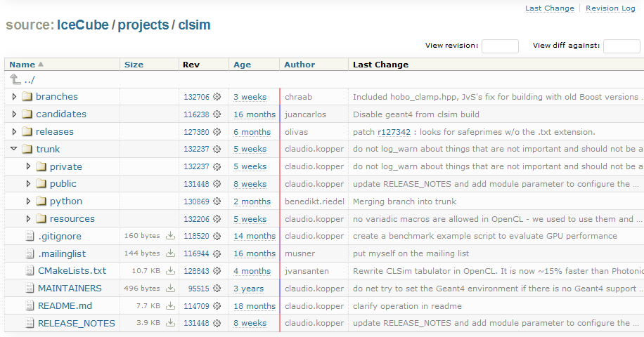Sort the listing by Age column
644x337 pixels.
(242, 65)
